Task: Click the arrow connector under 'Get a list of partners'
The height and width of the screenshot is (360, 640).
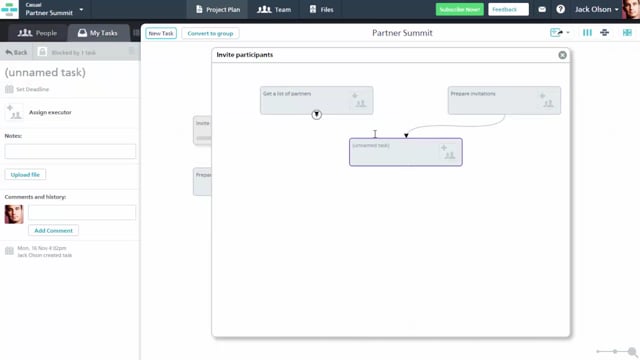Action: [316, 115]
